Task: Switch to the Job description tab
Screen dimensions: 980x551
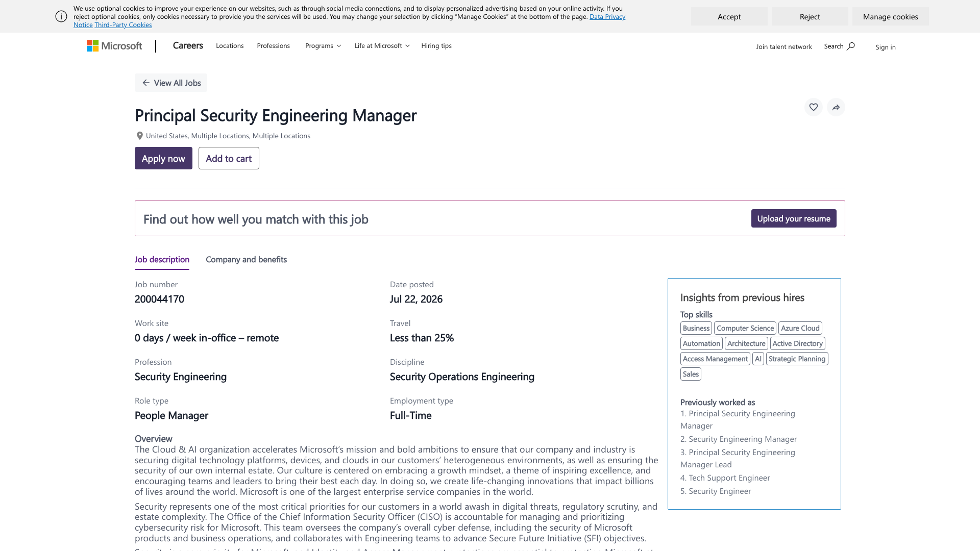Action: tap(162, 259)
